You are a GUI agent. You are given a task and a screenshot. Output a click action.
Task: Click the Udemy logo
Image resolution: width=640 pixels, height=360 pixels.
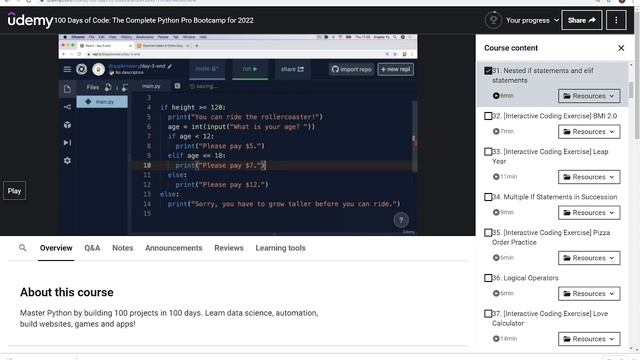pos(30,20)
